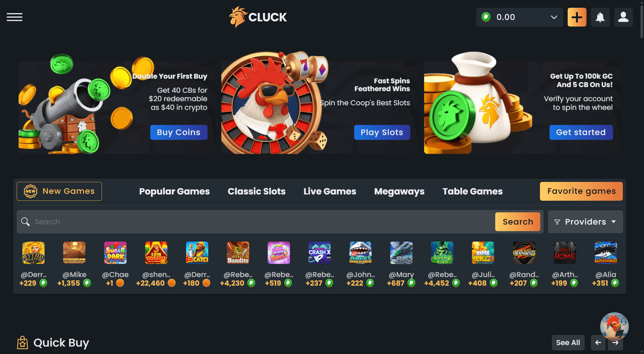Click the Cluck rooster logo
644x354 pixels.
[x=258, y=17]
